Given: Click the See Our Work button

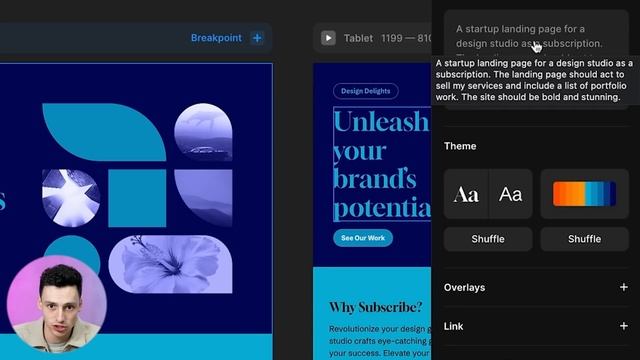Looking at the screenshot, I should (x=363, y=238).
